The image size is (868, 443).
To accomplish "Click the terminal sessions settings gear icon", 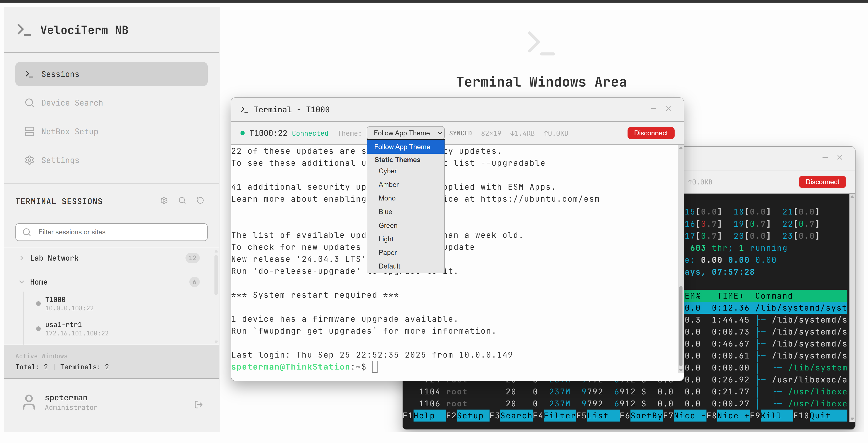I will (x=164, y=201).
